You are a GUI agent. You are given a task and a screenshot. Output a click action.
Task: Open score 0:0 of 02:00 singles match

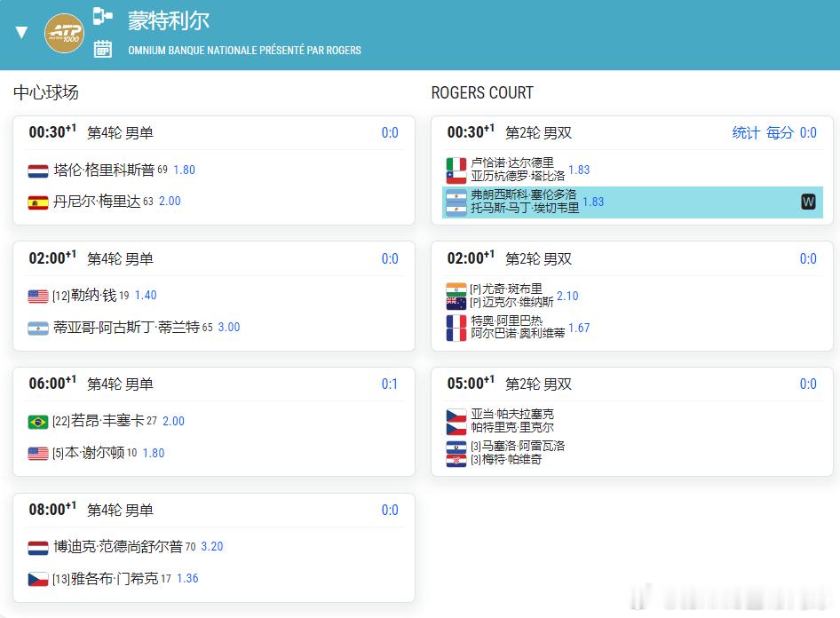(390, 258)
